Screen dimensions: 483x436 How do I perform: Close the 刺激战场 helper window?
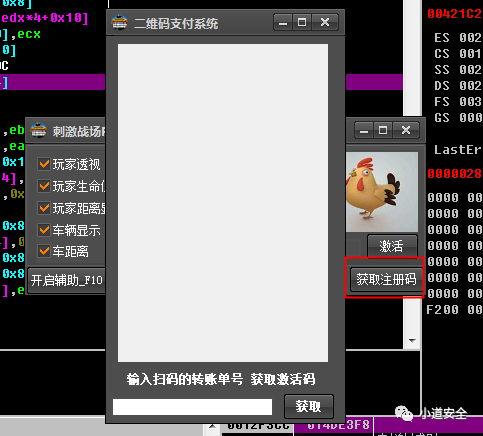coord(406,130)
